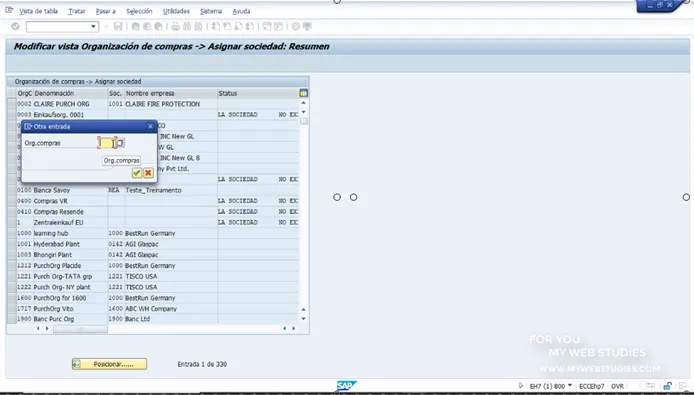Viewport: 694px width, 395px height.
Task: Click the Denominación column header
Action: 70,93
